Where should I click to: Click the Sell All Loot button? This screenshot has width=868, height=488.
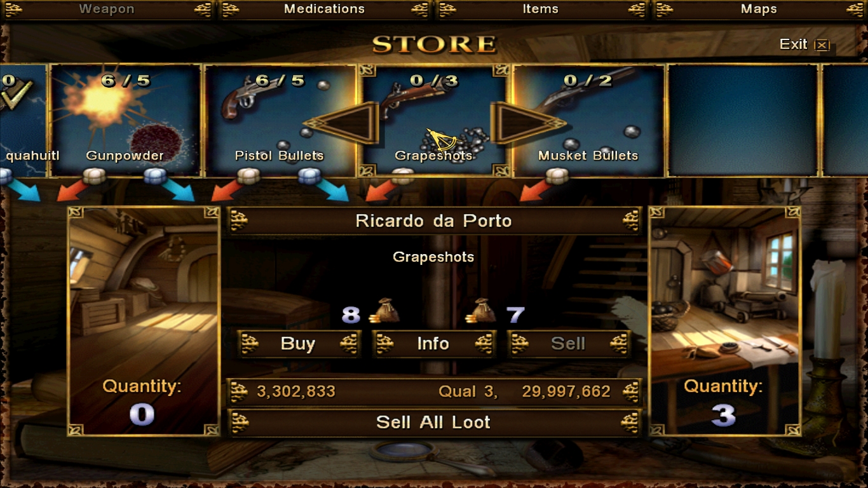434,423
